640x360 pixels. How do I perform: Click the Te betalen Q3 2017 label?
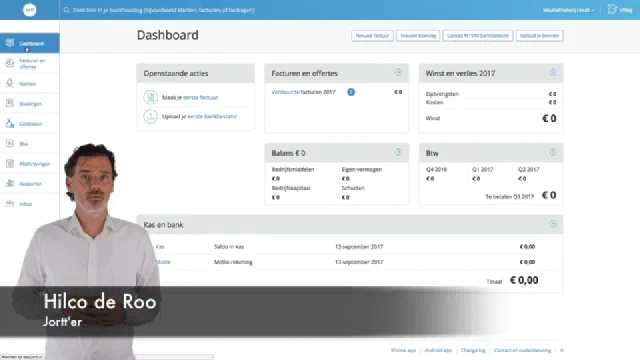pyautogui.click(x=509, y=197)
